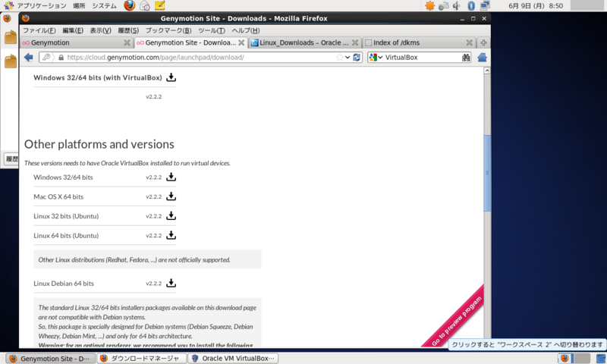Click the Linux 64 bits (Ubuntu) label
Image resolution: width=607 pixels, height=364 pixels.
[x=66, y=236]
